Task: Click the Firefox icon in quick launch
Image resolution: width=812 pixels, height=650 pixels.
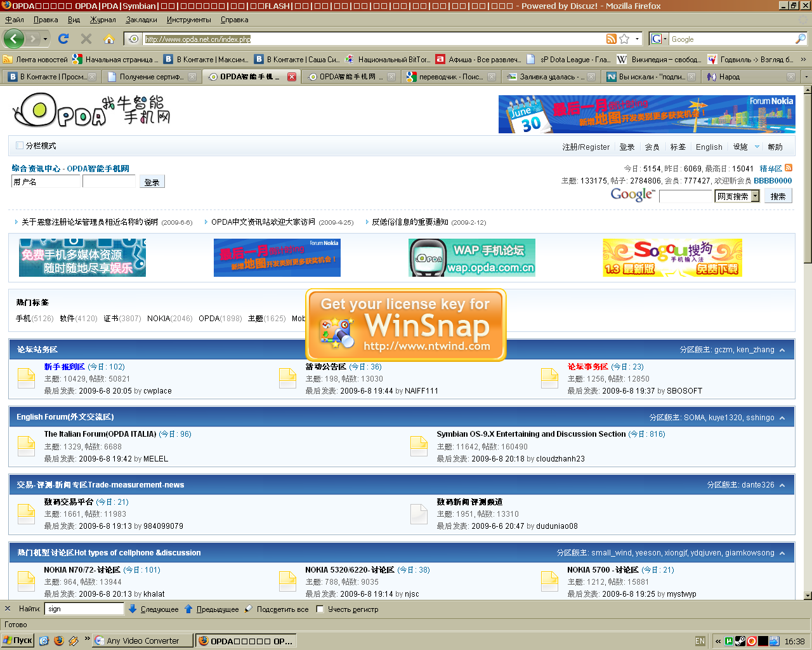Action: 59,640
